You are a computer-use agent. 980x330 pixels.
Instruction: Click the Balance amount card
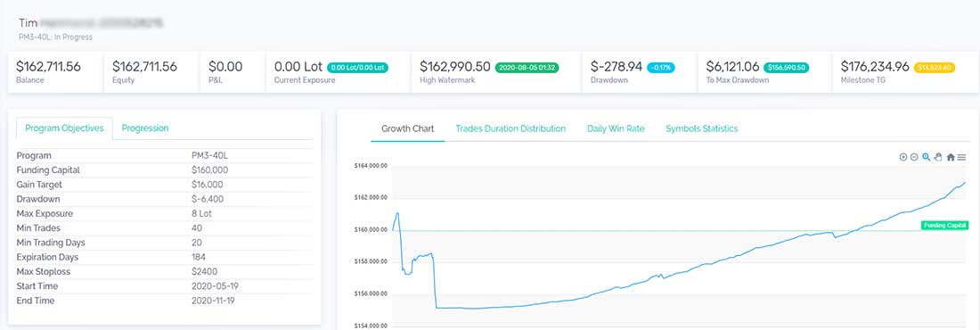pos(55,71)
